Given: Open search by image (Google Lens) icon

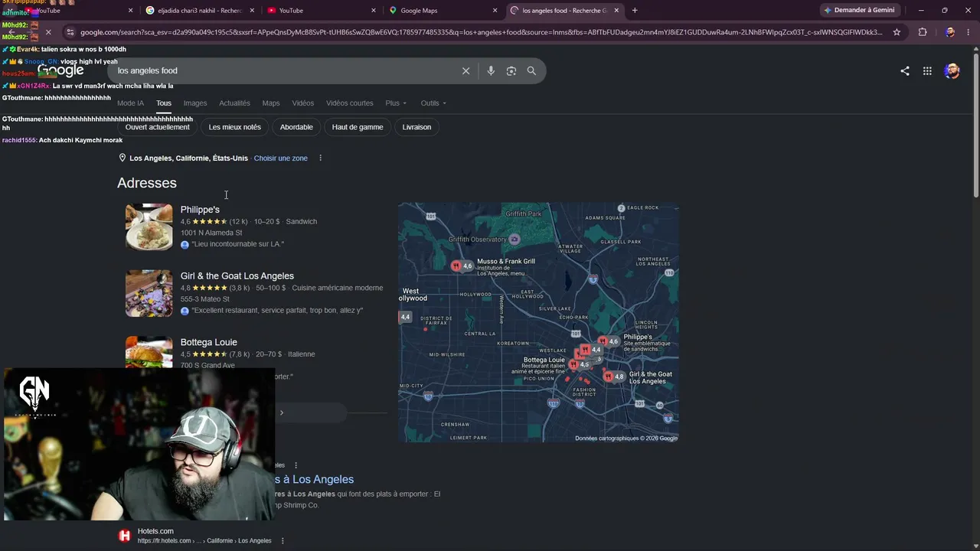Looking at the screenshot, I should [x=511, y=70].
